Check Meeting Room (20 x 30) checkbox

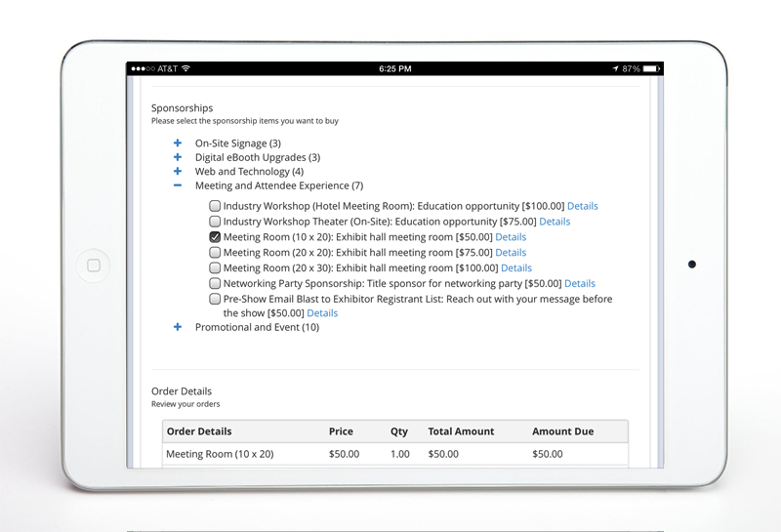(215, 267)
